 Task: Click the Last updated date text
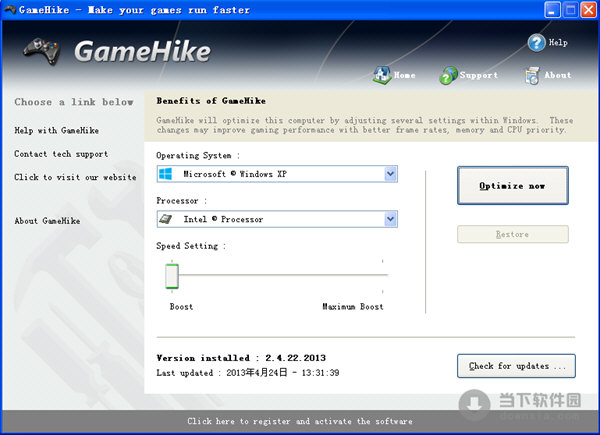[x=248, y=373]
